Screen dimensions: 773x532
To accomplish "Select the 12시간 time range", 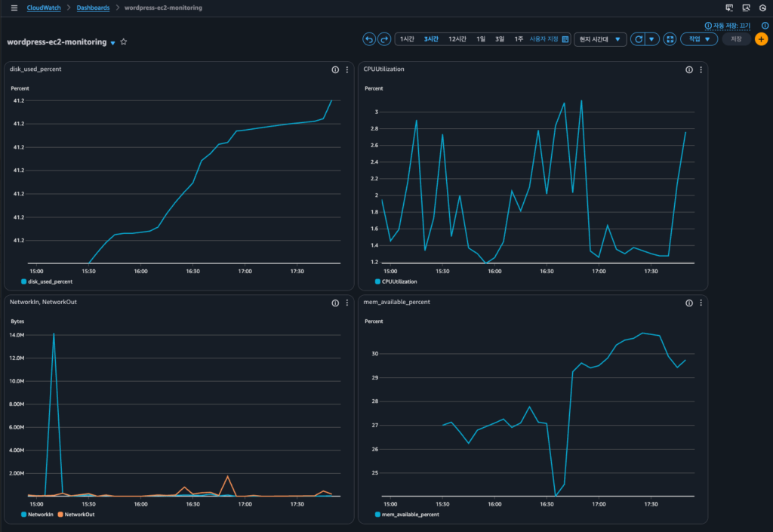I will (x=457, y=39).
